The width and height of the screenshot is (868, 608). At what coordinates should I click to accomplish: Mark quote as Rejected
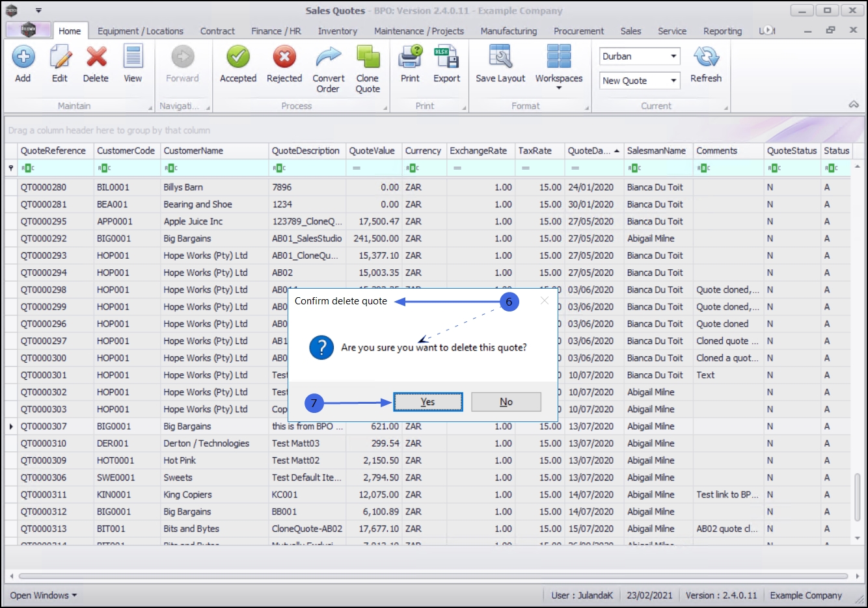pos(284,58)
